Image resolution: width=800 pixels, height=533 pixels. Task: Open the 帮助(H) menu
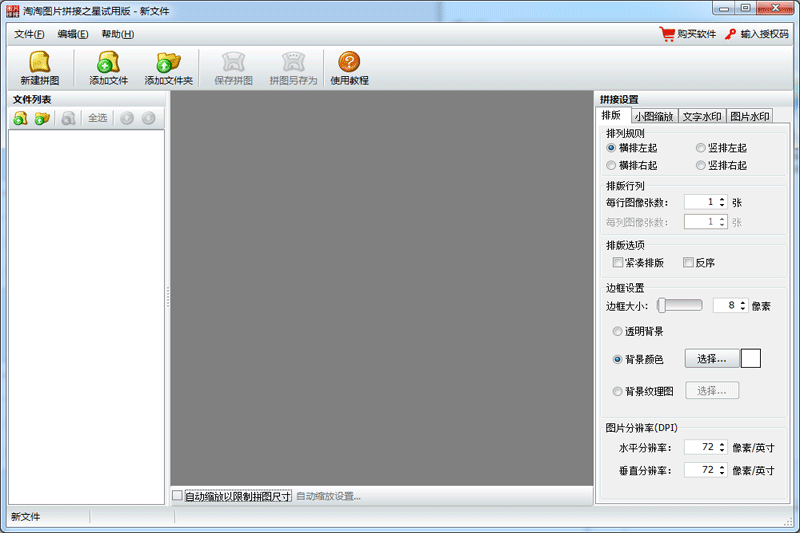118,34
